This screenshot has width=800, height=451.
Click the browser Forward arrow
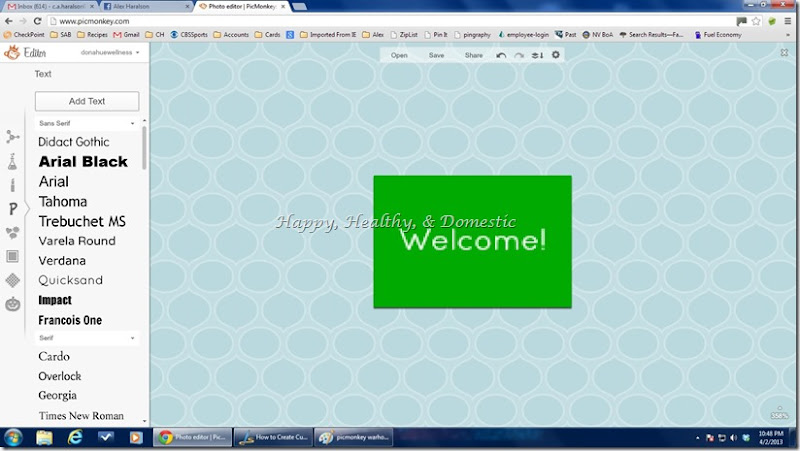click(x=23, y=21)
